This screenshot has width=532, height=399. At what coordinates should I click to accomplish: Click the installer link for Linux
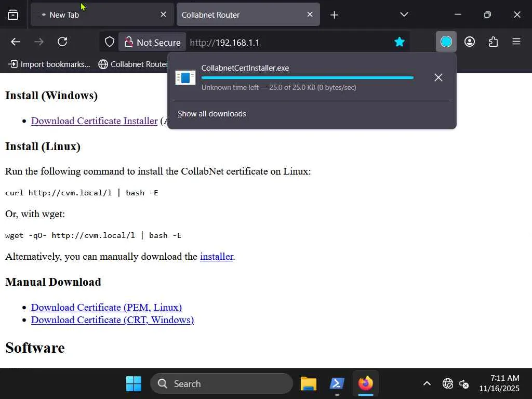click(217, 257)
